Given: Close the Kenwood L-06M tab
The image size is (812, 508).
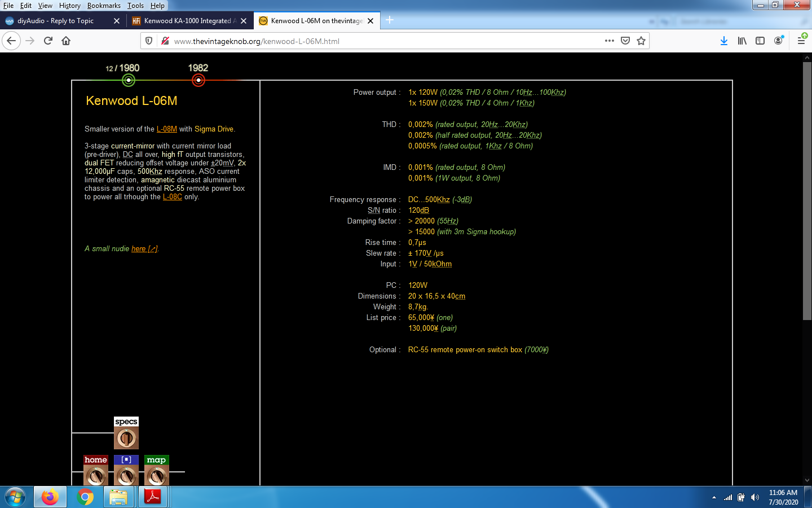Looking at the screenshot, I should (x=370, y=21).
